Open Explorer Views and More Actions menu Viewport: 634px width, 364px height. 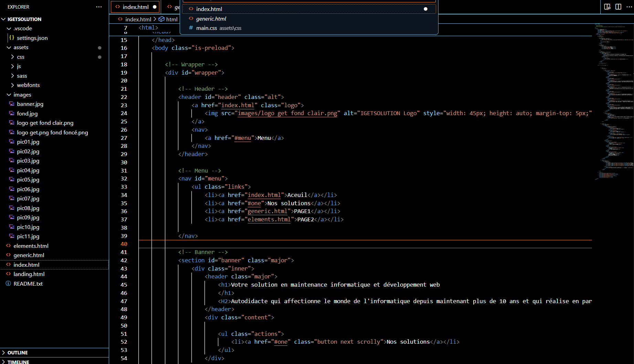pyautogui.click(x=99, y=7)
